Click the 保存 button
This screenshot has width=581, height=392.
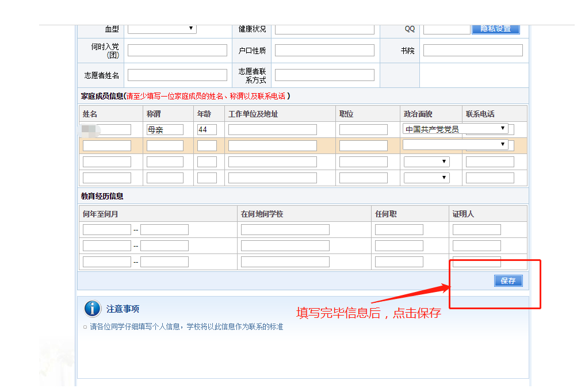click(x=508, y=281)
